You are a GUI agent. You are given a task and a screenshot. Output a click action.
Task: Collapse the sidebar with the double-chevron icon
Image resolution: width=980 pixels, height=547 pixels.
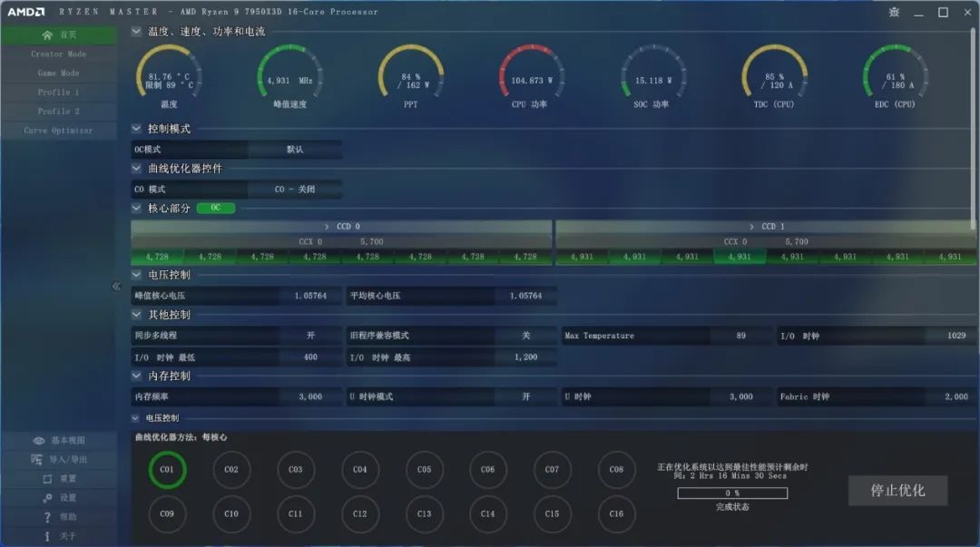[116, 287]
